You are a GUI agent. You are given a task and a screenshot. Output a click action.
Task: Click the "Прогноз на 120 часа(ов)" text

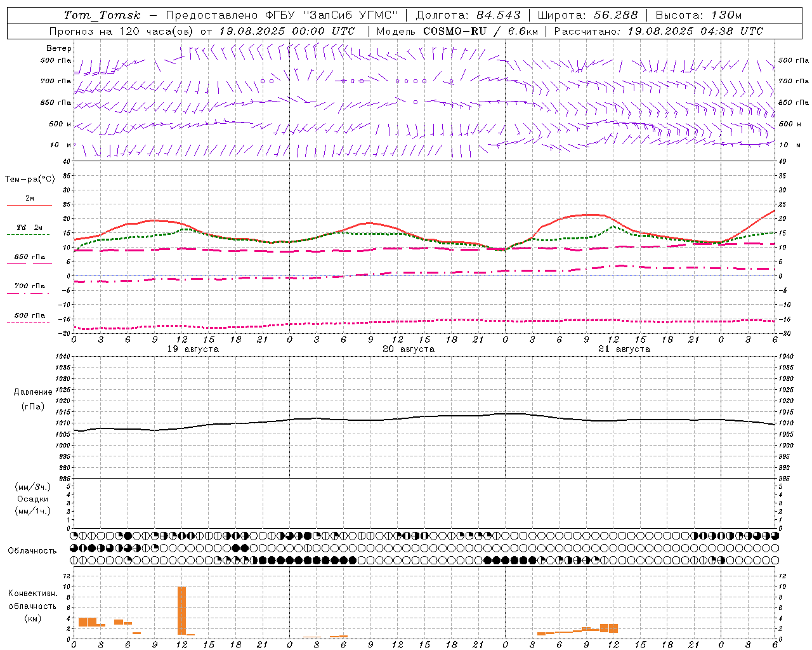(122, 31)
